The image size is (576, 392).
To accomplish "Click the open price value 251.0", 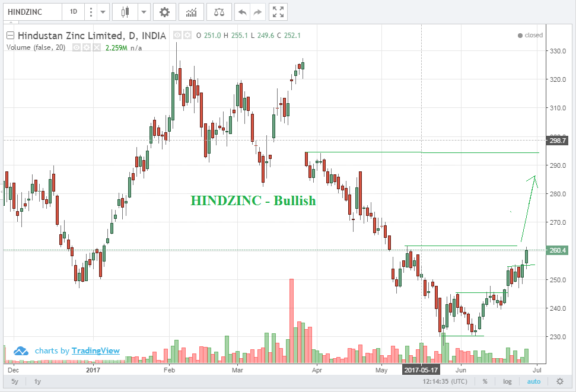I will click(212, 36).
